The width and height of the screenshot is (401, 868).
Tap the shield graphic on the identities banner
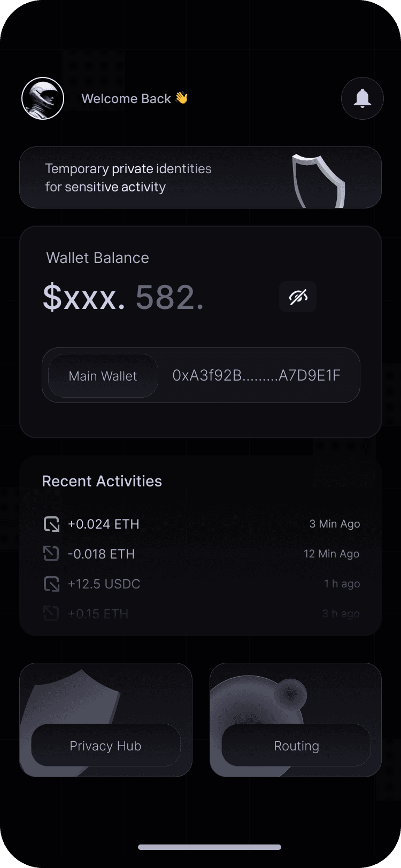[x=319, y=180]
